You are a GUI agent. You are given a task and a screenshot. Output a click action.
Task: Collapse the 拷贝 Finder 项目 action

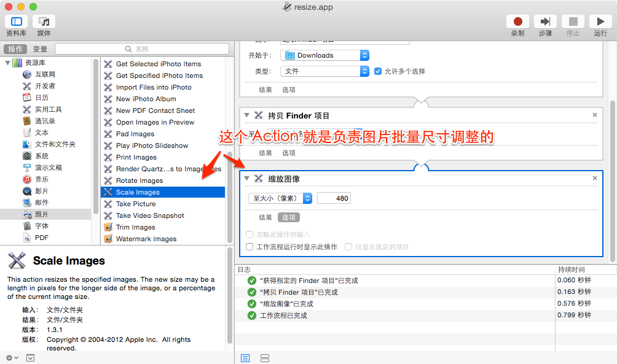tap(246, 115)
